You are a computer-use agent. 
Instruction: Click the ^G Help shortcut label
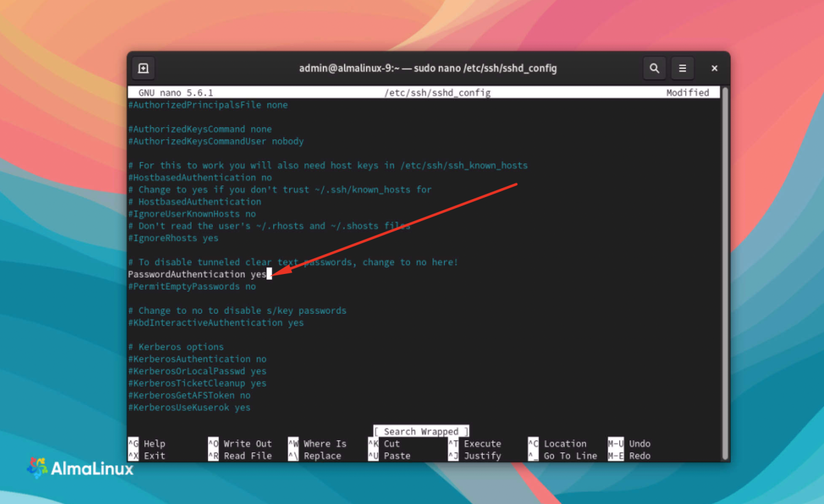(x=146, y=444)
